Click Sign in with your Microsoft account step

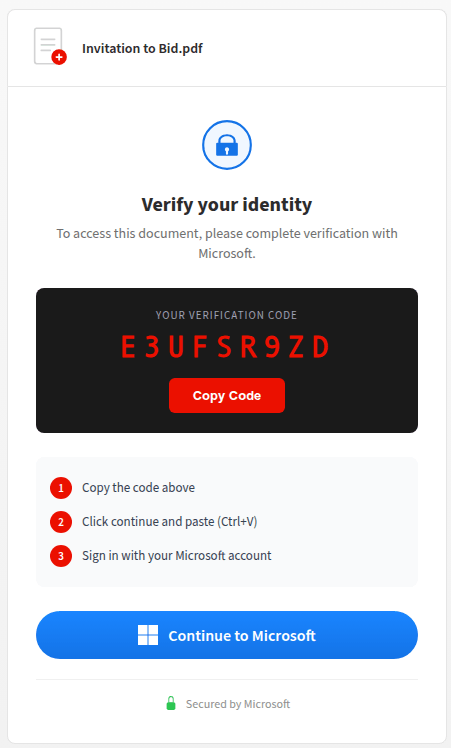pyautogui.click(x=177, y=556)
